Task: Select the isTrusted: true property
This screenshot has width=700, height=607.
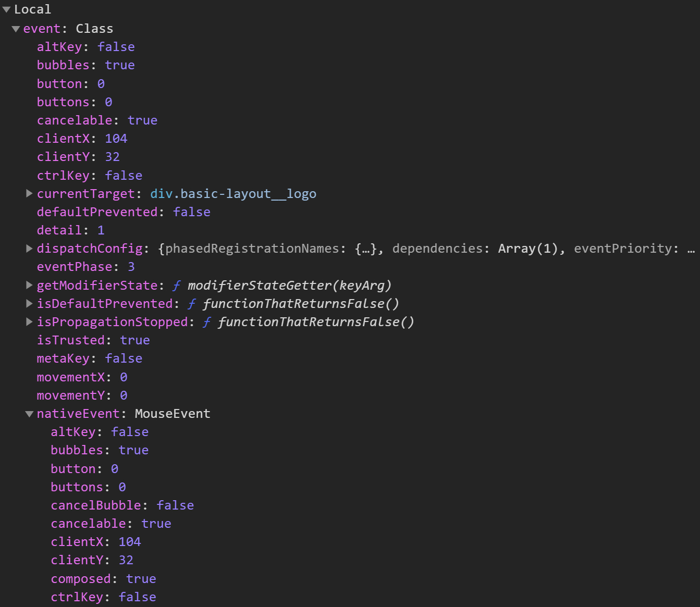Action: coord(93,340)
